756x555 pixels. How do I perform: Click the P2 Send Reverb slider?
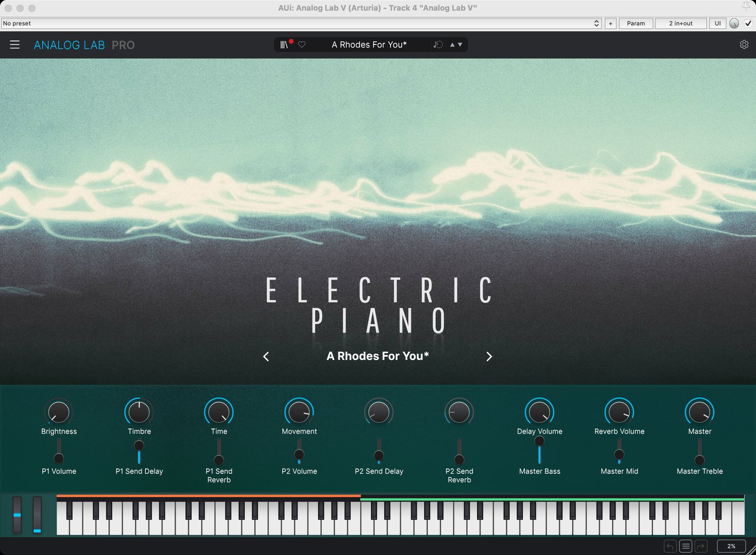coord(459,451)
